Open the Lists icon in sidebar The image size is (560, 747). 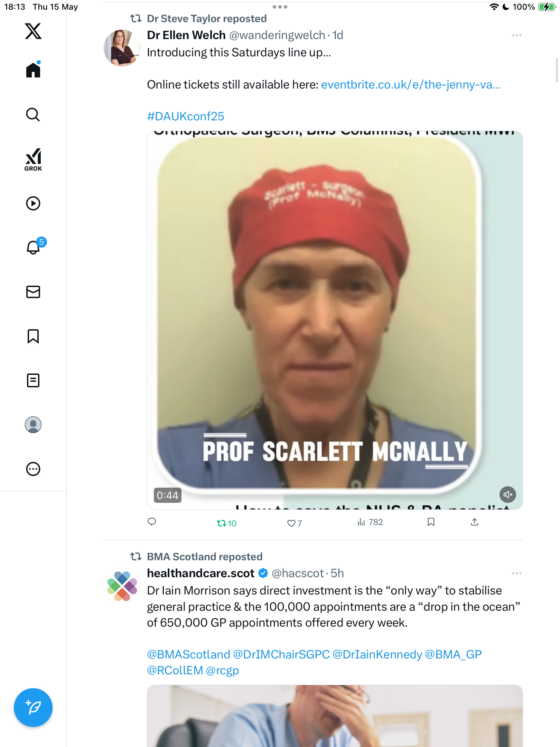pos(33,380)
